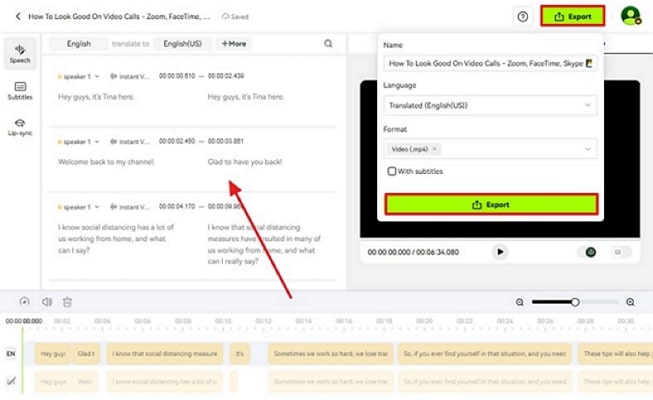Screen dimensions: 653x400
Task: Remove the Video (.mp4) format tag
Action: coord(435,149)
